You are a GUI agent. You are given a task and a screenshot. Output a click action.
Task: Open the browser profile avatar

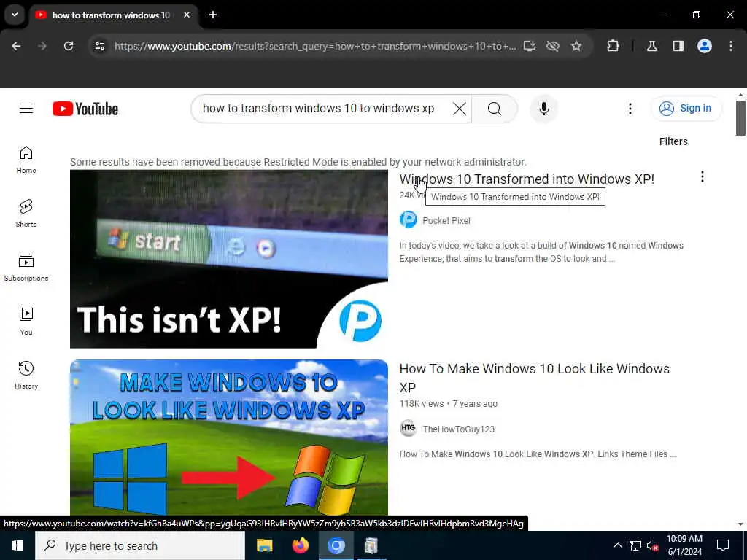705,46
